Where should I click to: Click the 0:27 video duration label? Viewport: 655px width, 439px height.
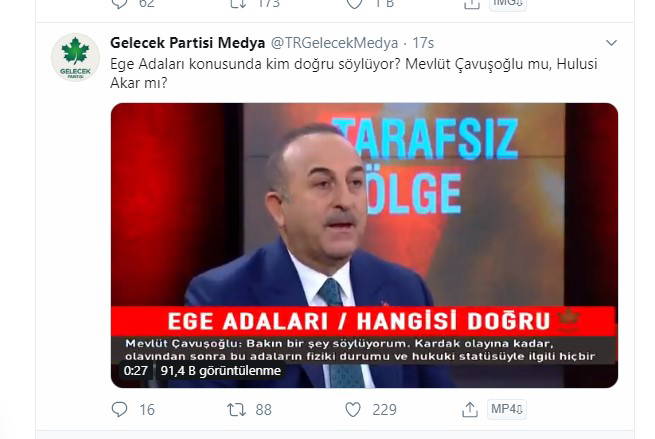point(136,370)
